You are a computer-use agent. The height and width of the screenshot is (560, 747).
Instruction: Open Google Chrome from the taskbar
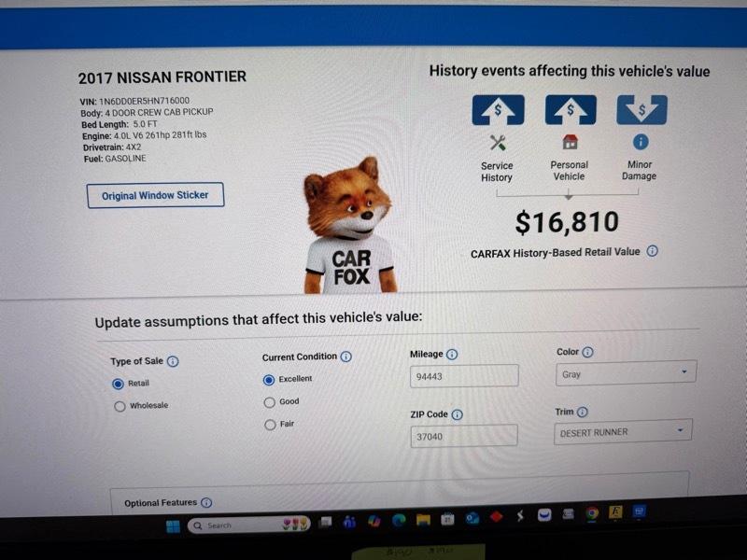coord(592,513)
